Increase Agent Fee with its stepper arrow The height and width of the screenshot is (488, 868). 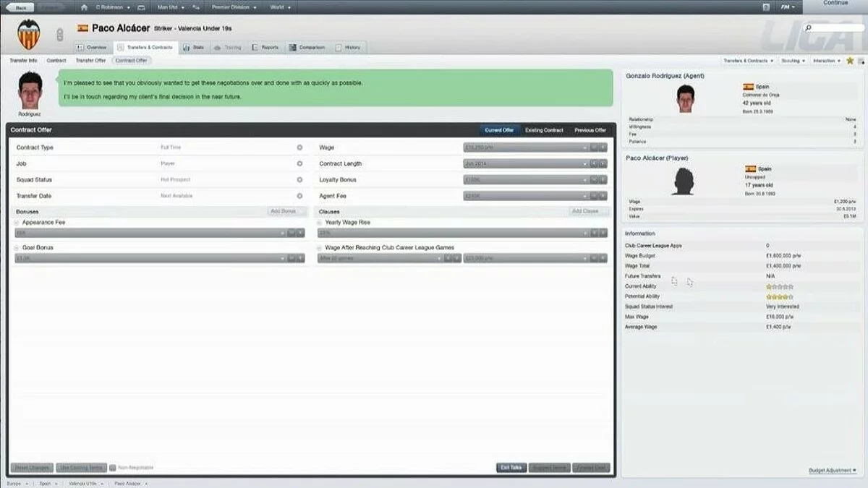click(603, 194)
